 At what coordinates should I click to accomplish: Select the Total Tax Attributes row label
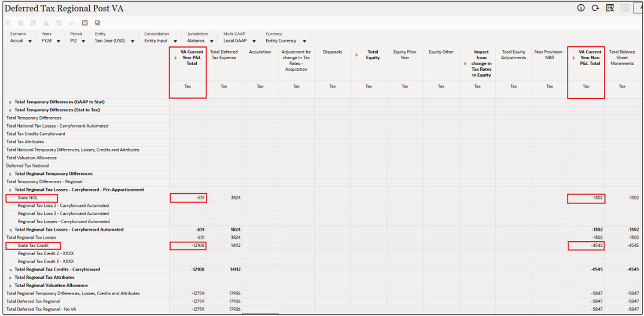click(25, 142)
